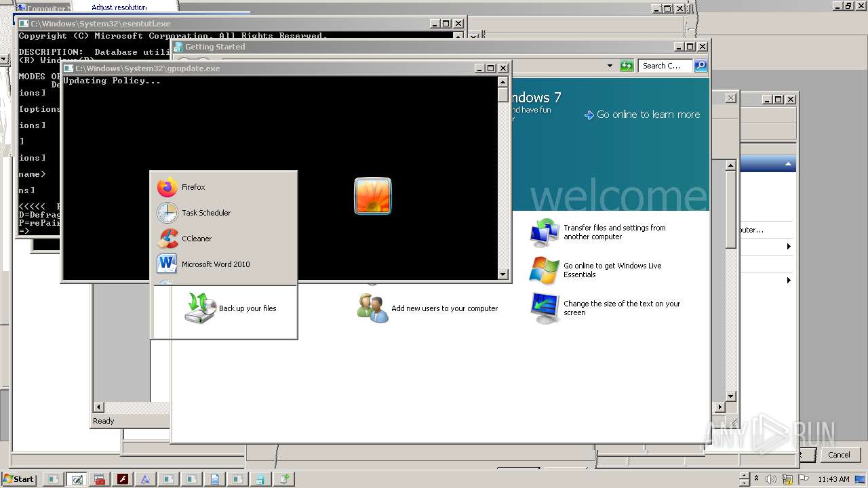
Task: Open the Flash taskbar icon
Action: click(x=123, y=479)
